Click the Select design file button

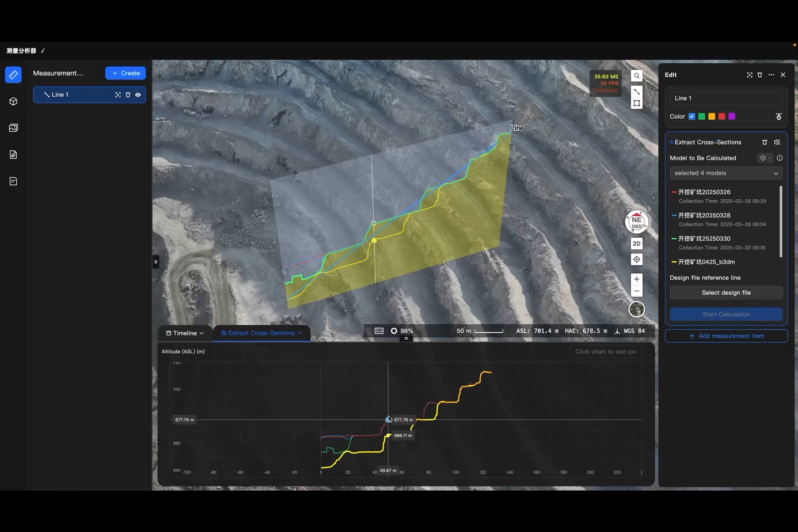coord(726,292)
